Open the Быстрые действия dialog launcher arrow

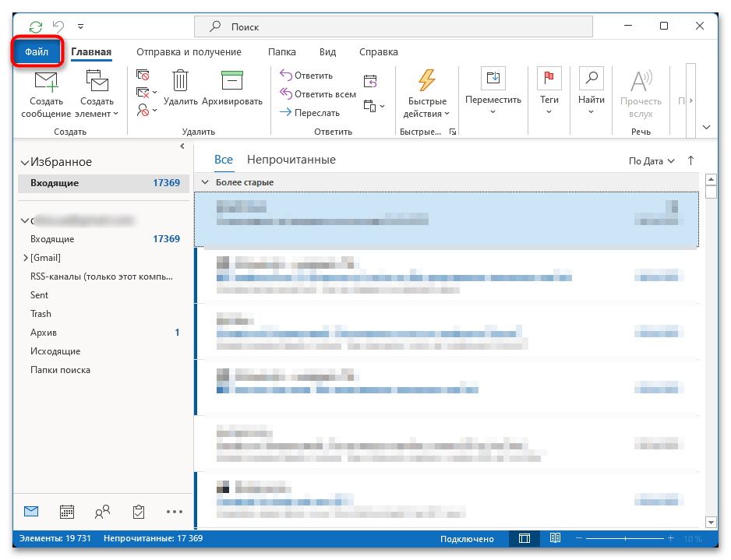(x=452, y=132)
